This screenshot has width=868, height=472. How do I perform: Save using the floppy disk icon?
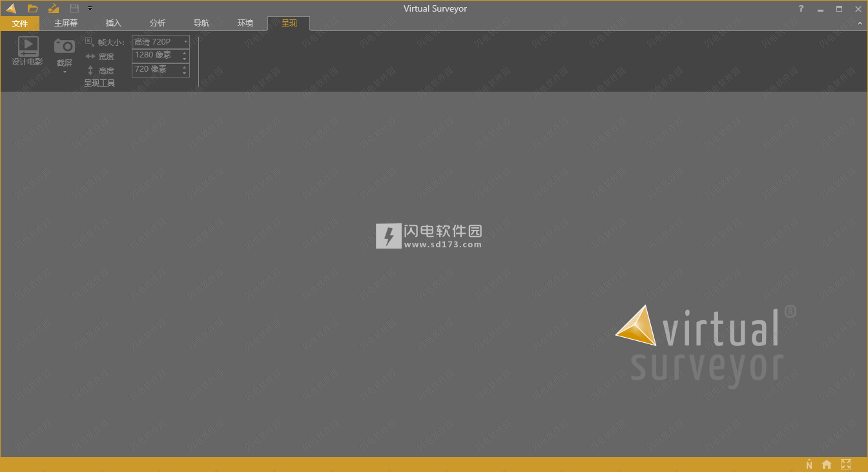click(x=74, y=8)
